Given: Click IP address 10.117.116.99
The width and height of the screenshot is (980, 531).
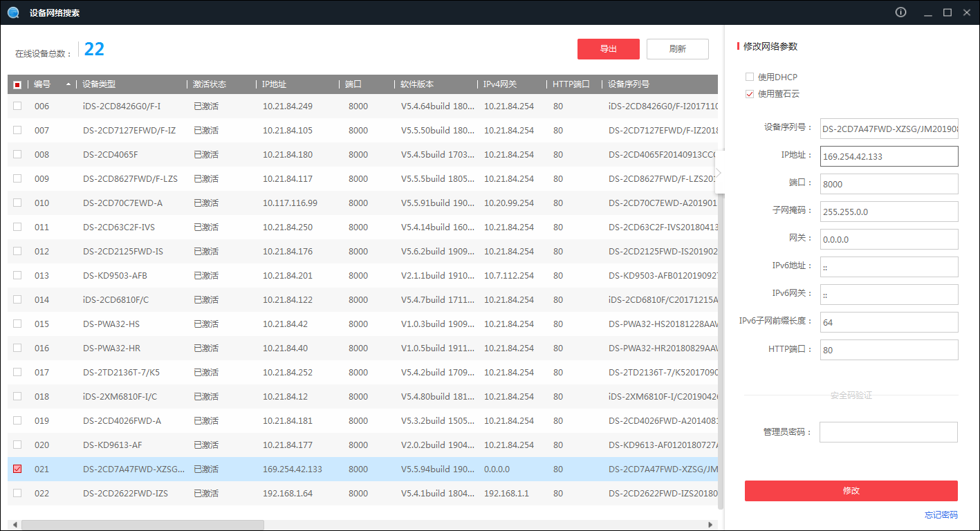Looking at the screenshot, I should (290, 203).
